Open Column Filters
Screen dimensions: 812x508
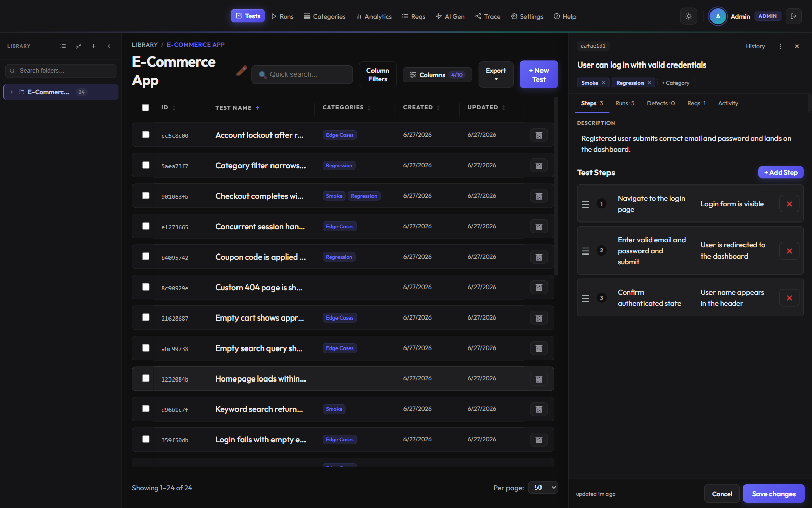click(378, 75)
